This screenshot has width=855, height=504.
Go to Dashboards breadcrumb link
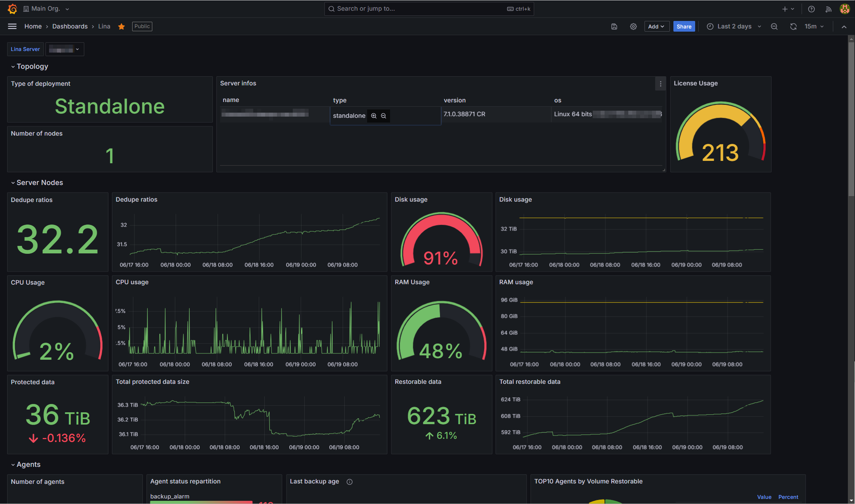[70, 26]
